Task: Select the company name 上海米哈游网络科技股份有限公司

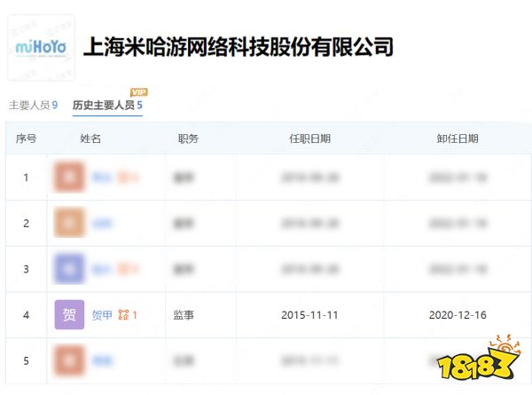Action: click(x=239, y=46)
